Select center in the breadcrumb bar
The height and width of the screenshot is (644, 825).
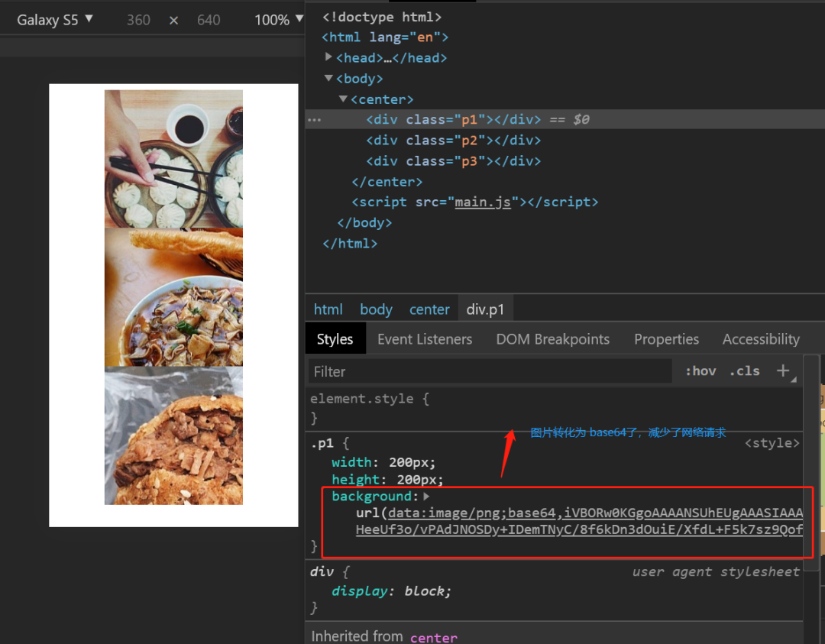(x=429, y=309)
